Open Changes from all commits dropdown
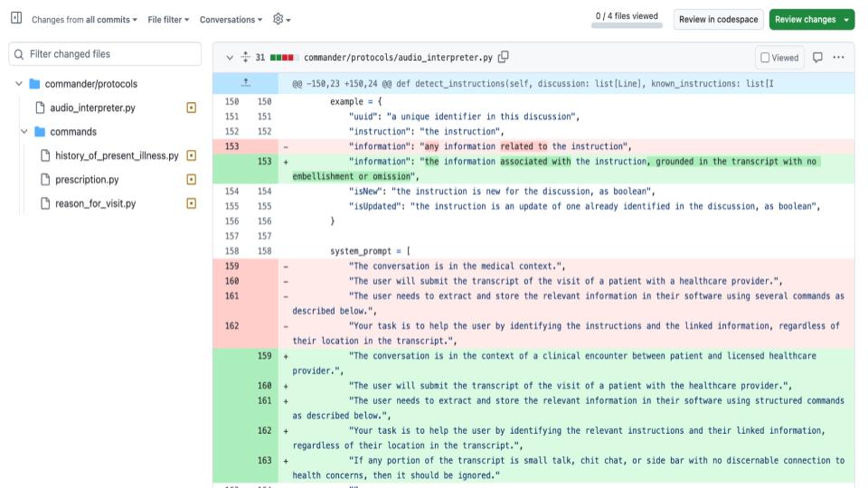The height and width of the screenshot is (488, 868). [84, 19]
